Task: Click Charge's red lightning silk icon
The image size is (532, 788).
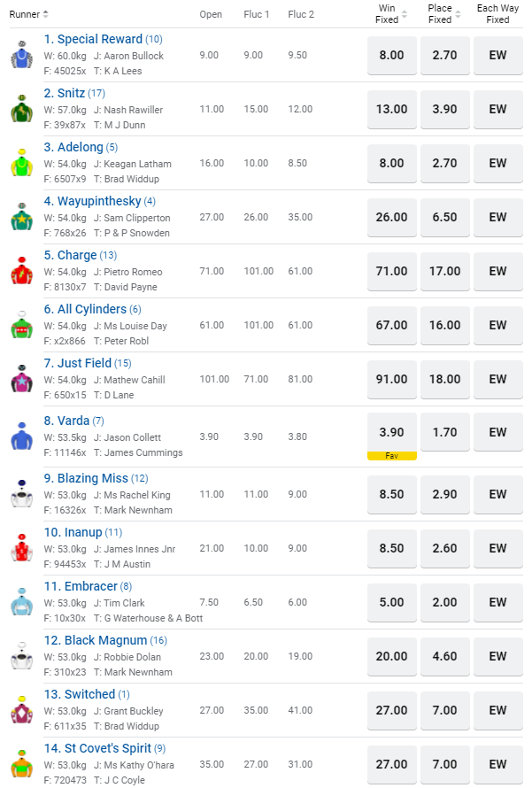Action: [x=21, y=271]
